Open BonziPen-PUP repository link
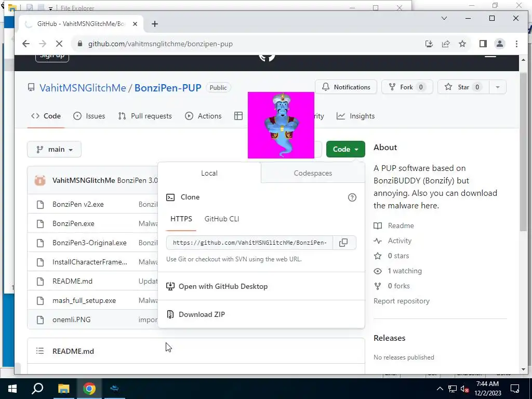This screenshot has height=399, width=532. 168,88
